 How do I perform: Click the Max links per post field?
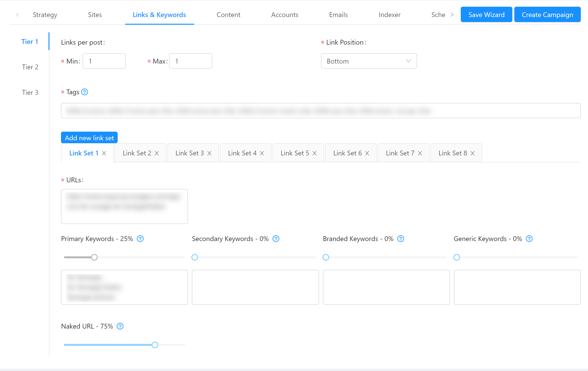[190, 61]
